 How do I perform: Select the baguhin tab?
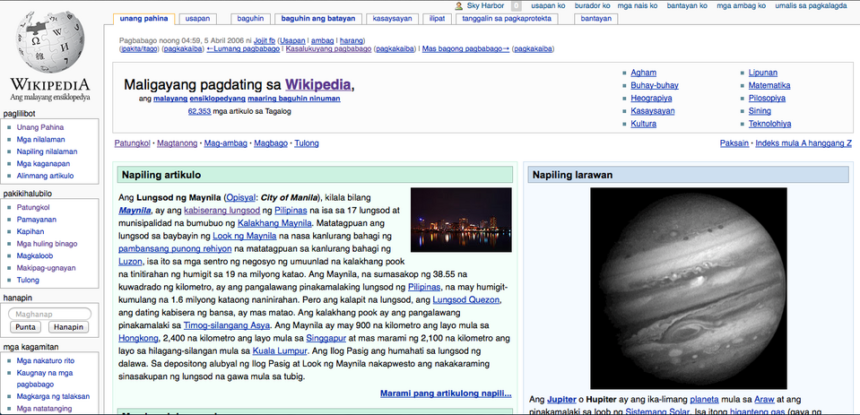point(251,19)
